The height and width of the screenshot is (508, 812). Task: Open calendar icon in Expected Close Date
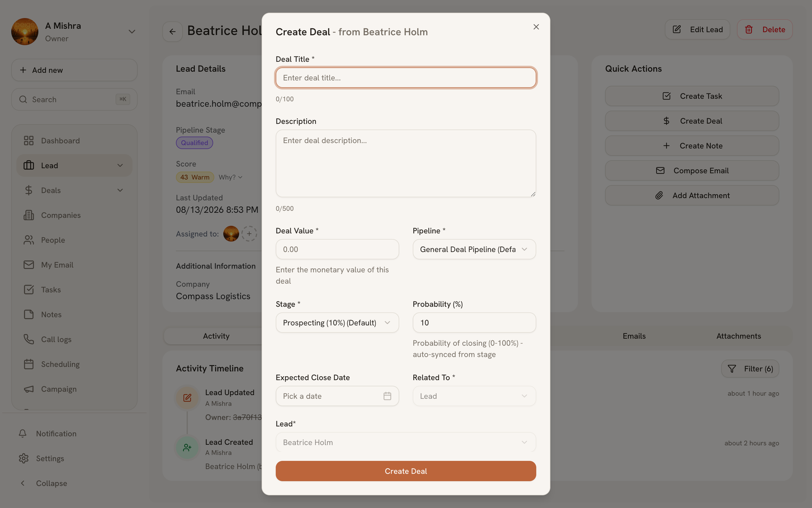point(387,396)
